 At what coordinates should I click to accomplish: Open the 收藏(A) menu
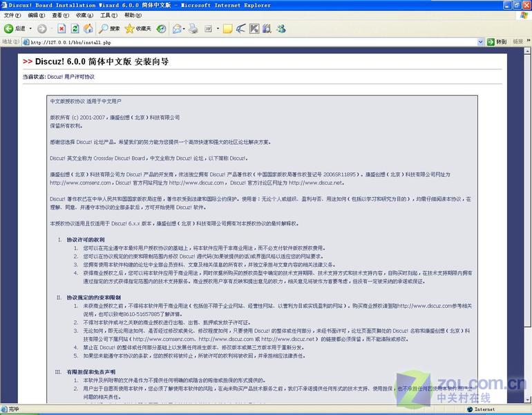point(84,15)
